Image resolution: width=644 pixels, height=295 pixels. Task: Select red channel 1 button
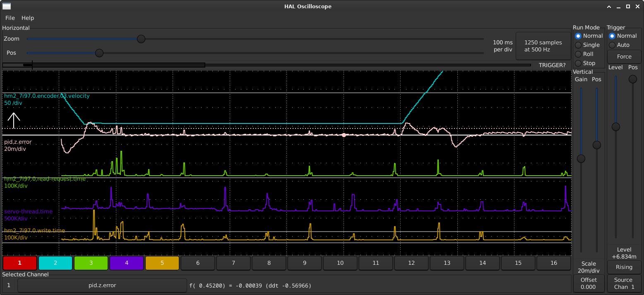point(20,263)
